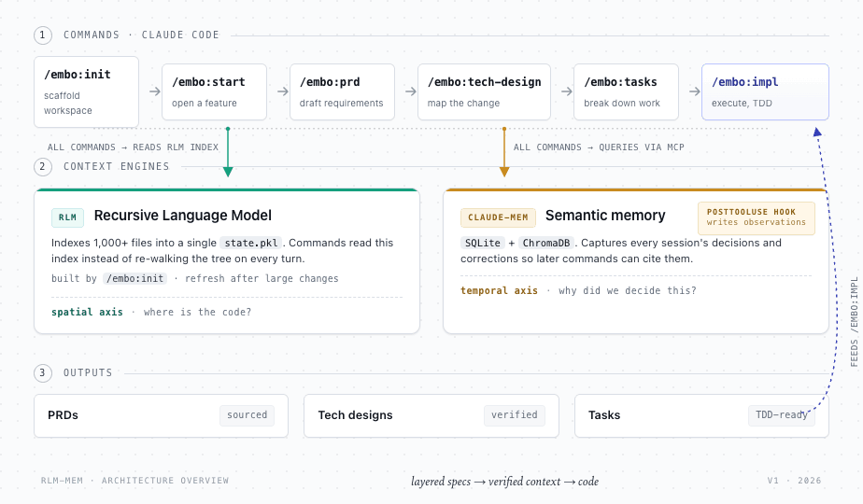
Task: Click the SQLite code chip
Action: point(483,243)
